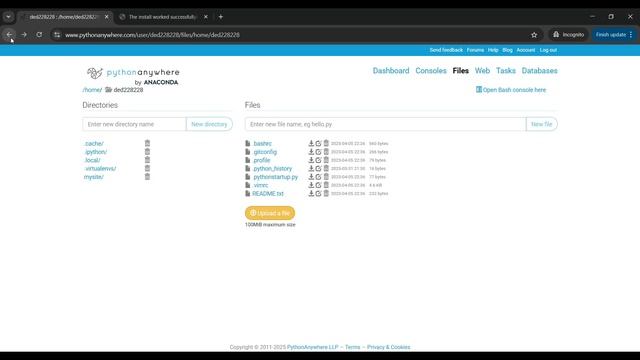
Task: Focus the new directory name field
Action: click(134, 124)
